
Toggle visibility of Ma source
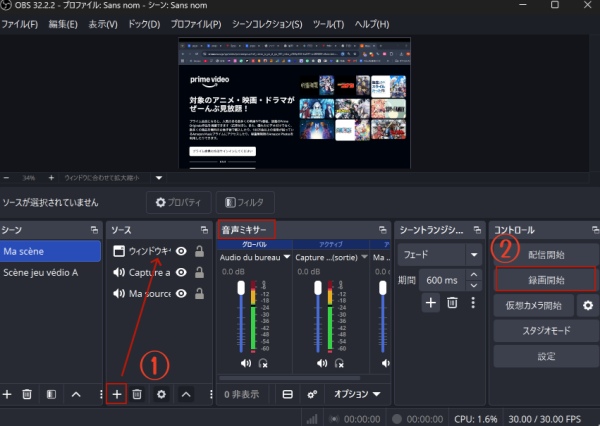[x=181, y=293]
